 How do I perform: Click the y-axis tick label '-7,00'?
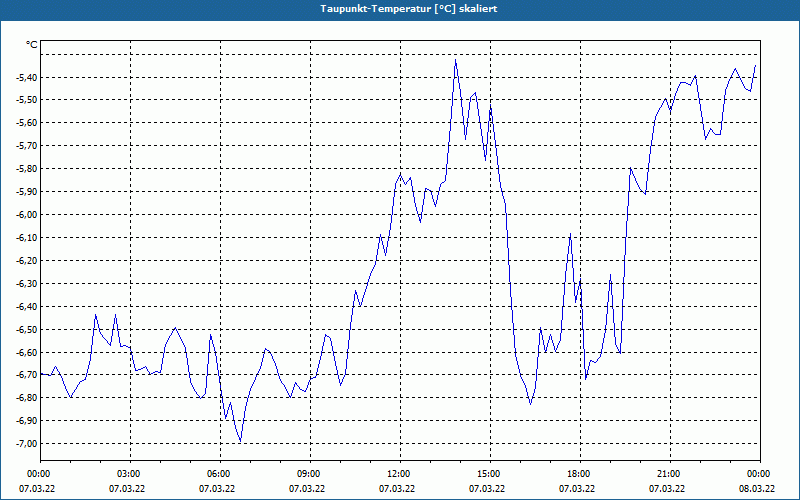(x=27, y=443)
